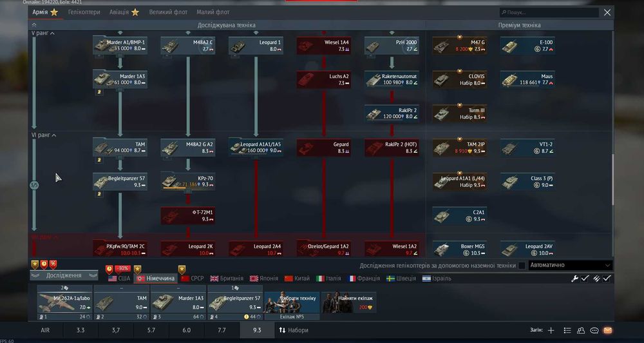Select the 7.7 lineup preset
Image resolution: width=644 pixels, height=343 pixels.
coord(222,330)
